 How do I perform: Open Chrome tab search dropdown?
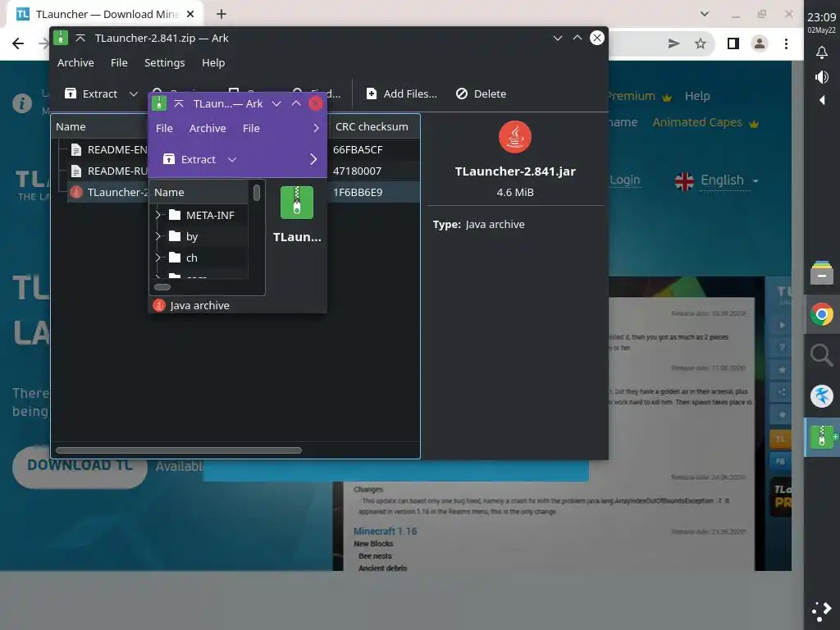pos(705,14)
